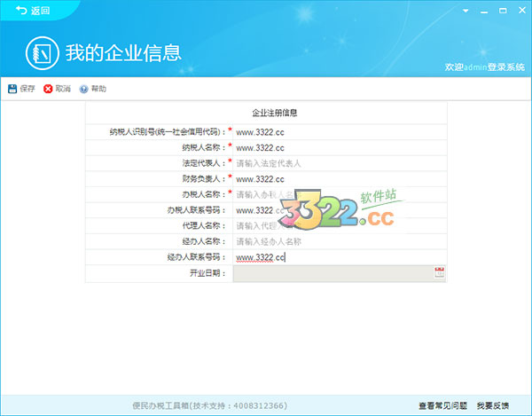532x416 pixels.
Task: Open the 帮助 help icon
Action: click(83, 89)
